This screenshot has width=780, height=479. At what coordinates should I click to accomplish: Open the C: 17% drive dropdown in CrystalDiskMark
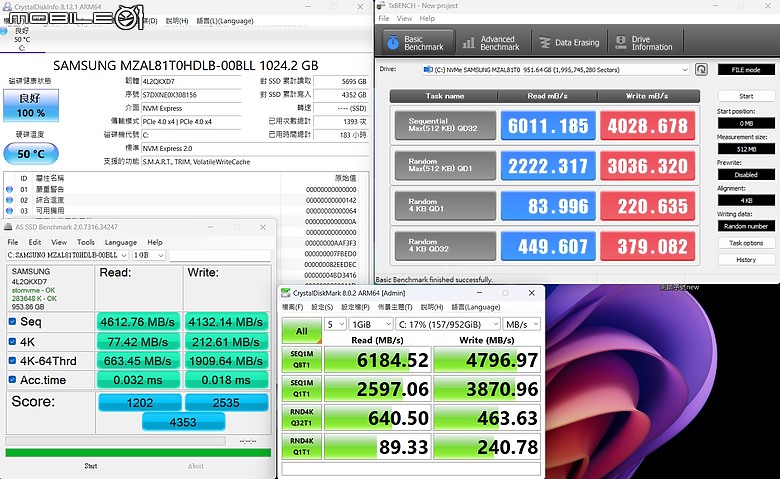(x=448, y=324)
